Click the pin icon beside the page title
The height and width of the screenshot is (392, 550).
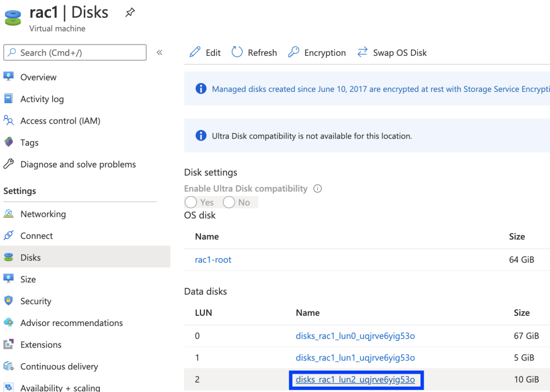[x=130, y=12]
